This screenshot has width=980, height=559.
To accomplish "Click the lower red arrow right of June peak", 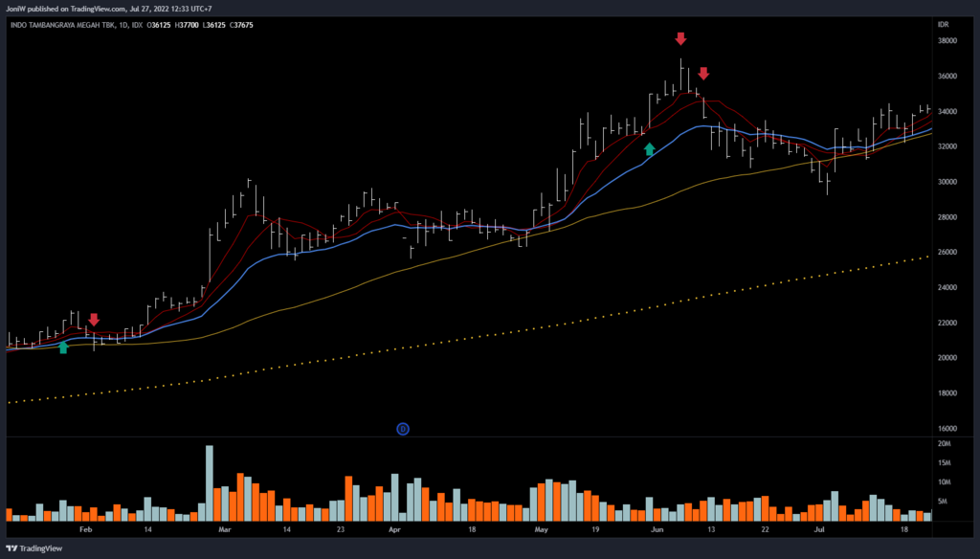I will tap(703, 74).
